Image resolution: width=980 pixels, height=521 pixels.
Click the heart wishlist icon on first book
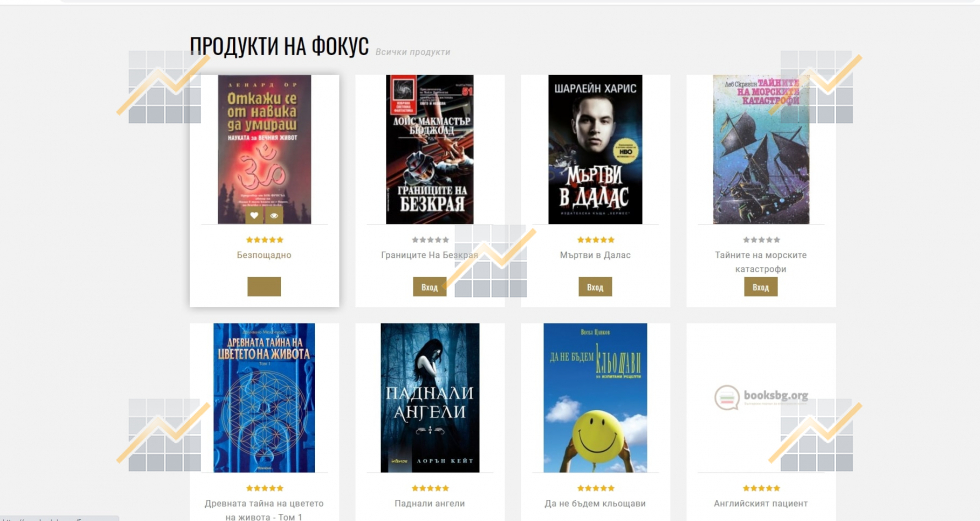[x=254, y=216]
